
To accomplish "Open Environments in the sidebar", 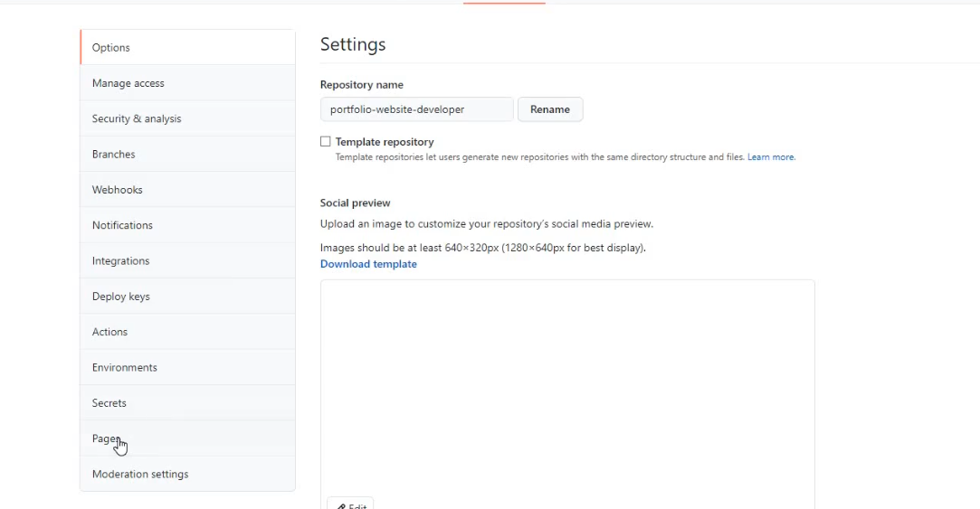I will pyautogui.click(x=125, y=368).
